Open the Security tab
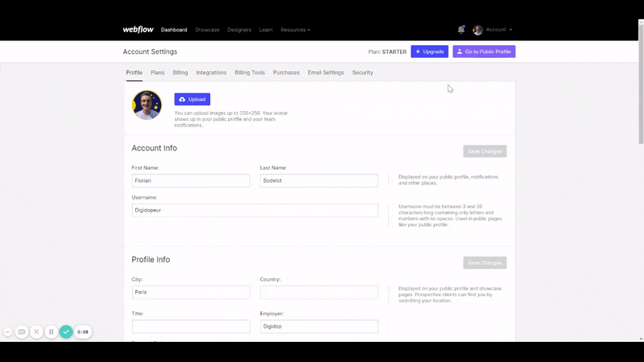 (363, 72)
